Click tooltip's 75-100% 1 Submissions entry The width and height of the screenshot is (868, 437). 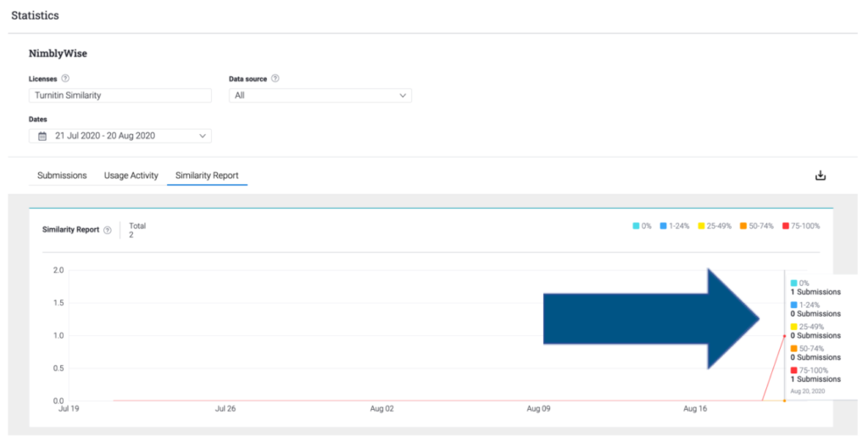point(815,375)
